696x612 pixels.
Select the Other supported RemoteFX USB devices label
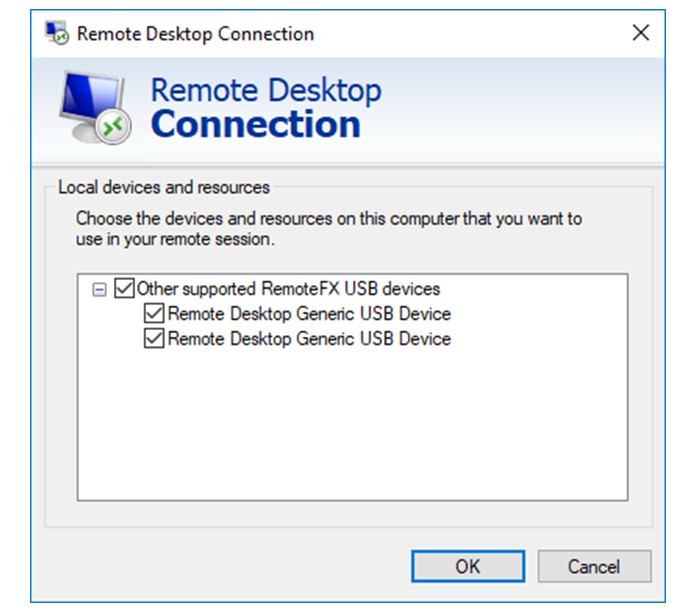pyautogui.click(x=288, y=288)
